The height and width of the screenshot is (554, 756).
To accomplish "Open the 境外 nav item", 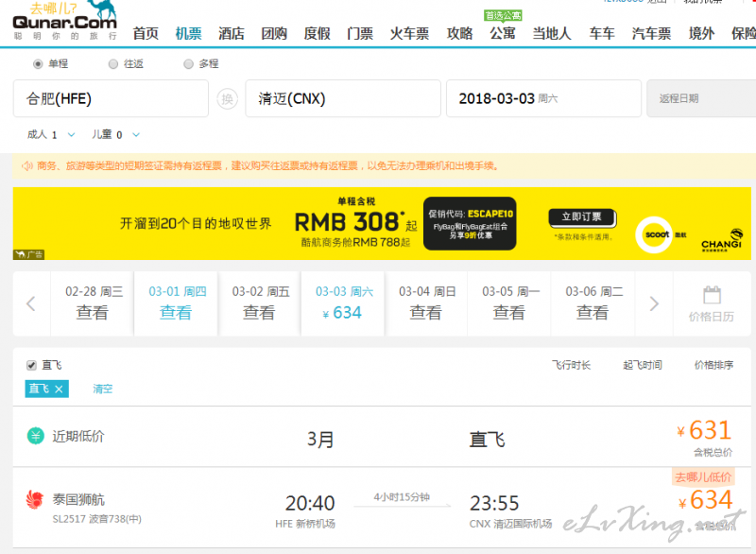I will click(x=702, y=33).
